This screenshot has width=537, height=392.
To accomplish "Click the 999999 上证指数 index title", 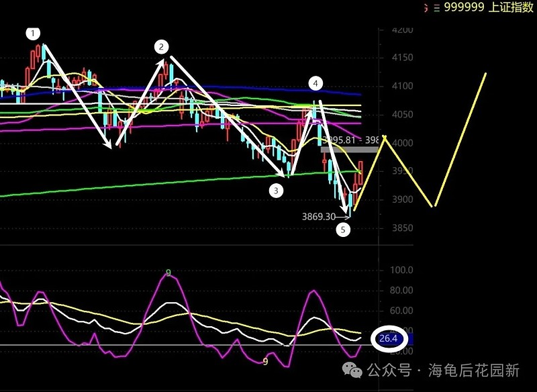I will tap(489, 7).
